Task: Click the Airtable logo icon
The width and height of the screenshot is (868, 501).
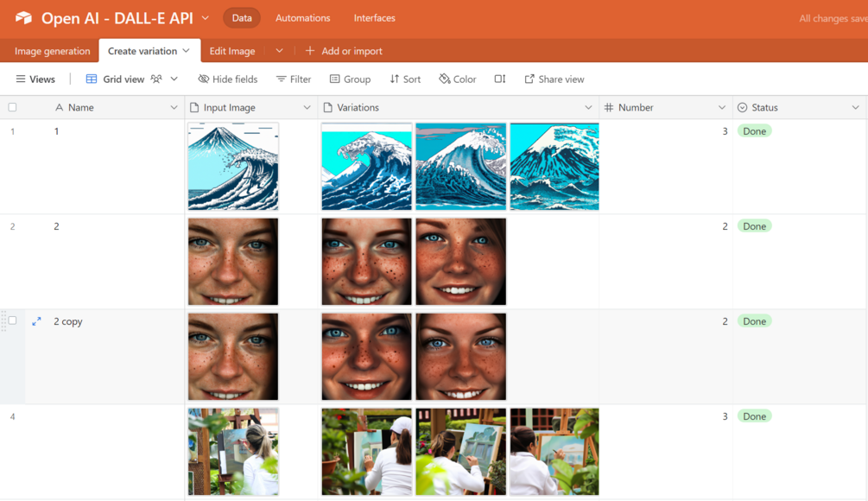Action: tap(23, 18)
